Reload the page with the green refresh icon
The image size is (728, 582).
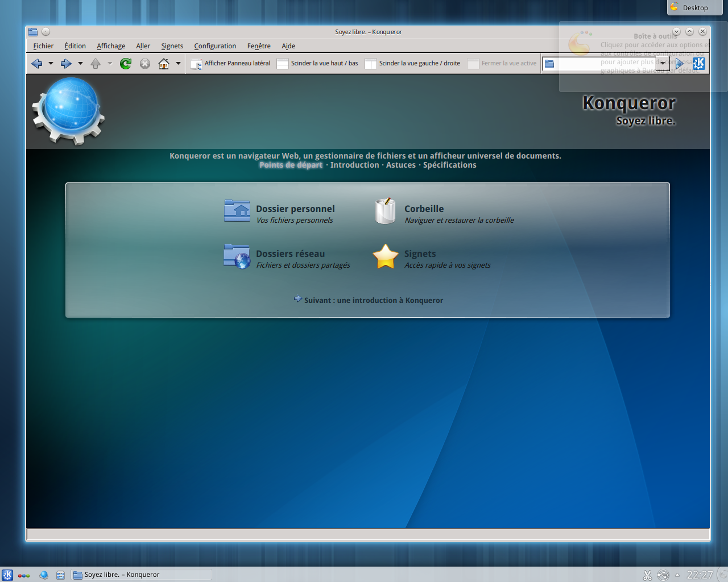126,64
